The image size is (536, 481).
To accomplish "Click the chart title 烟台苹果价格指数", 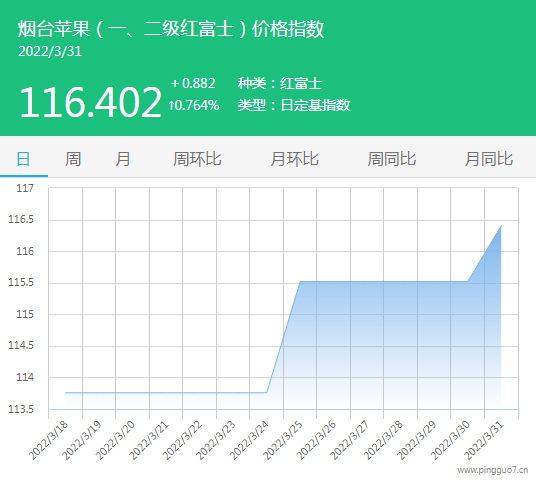I will tap(171, 29).
